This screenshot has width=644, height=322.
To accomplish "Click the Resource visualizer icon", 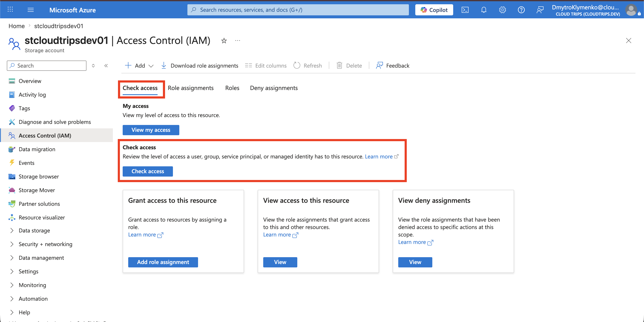I will coord(12,217).
